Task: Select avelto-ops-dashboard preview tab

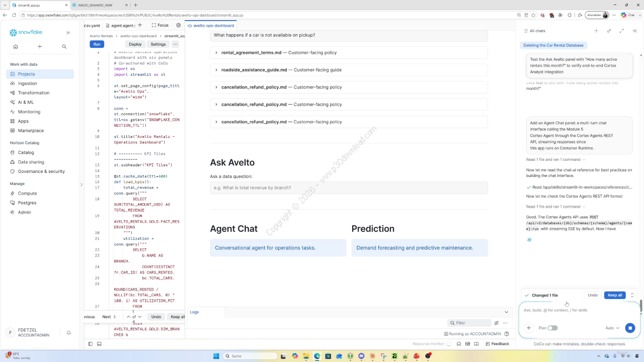Action: pyautogui.click(x=211, y=25)
